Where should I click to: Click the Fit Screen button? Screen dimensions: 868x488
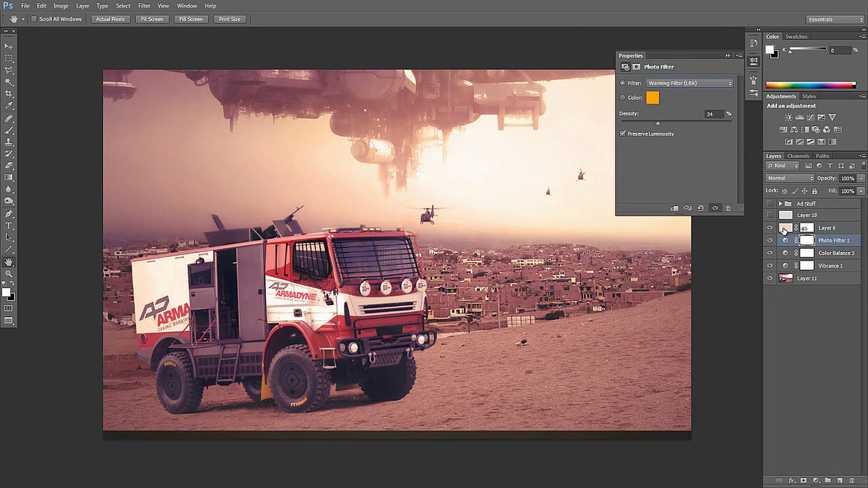point(152,19)
